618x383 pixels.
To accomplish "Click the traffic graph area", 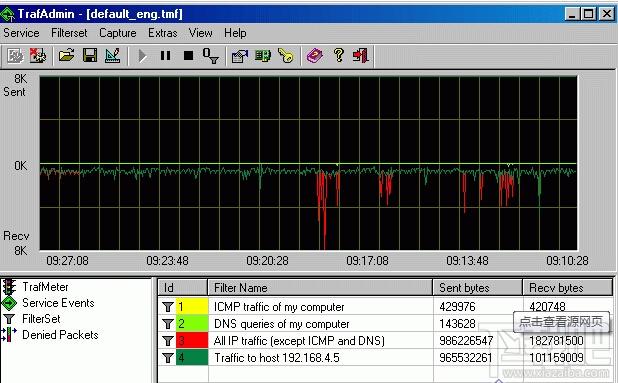I will point(308,163).
